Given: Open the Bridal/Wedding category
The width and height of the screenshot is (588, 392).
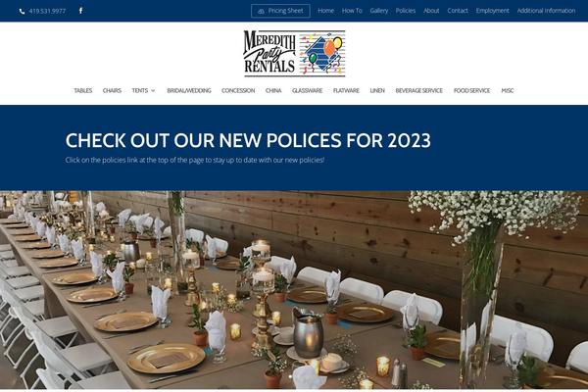Looking at the screenshot, I should 189,90.
